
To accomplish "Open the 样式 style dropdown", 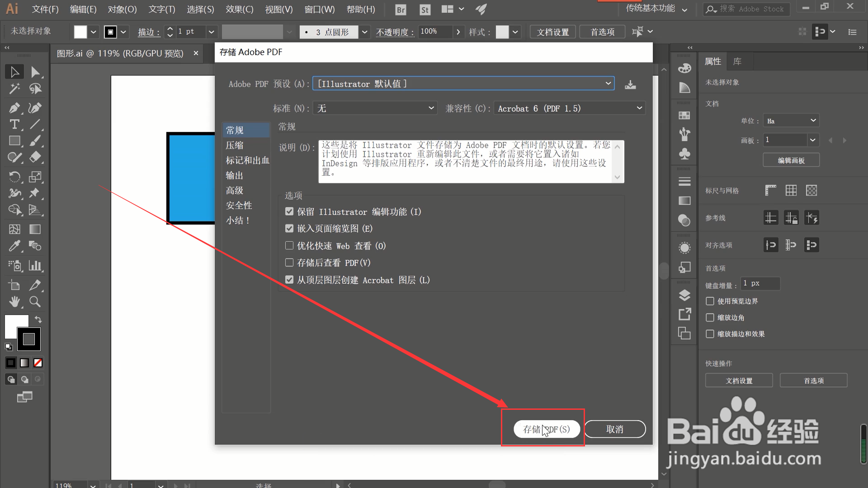I will [515, 32].
